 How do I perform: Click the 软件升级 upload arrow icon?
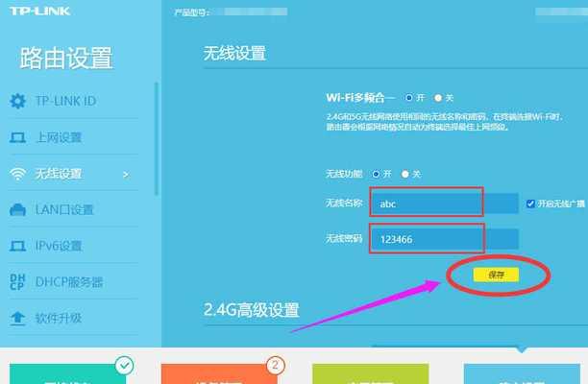coord(17,318)
